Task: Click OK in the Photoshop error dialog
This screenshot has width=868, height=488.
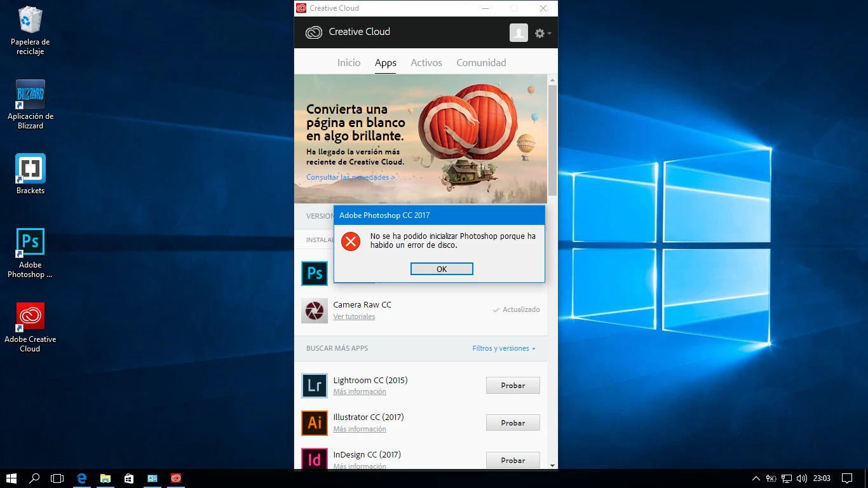Action: pos(442,269)
